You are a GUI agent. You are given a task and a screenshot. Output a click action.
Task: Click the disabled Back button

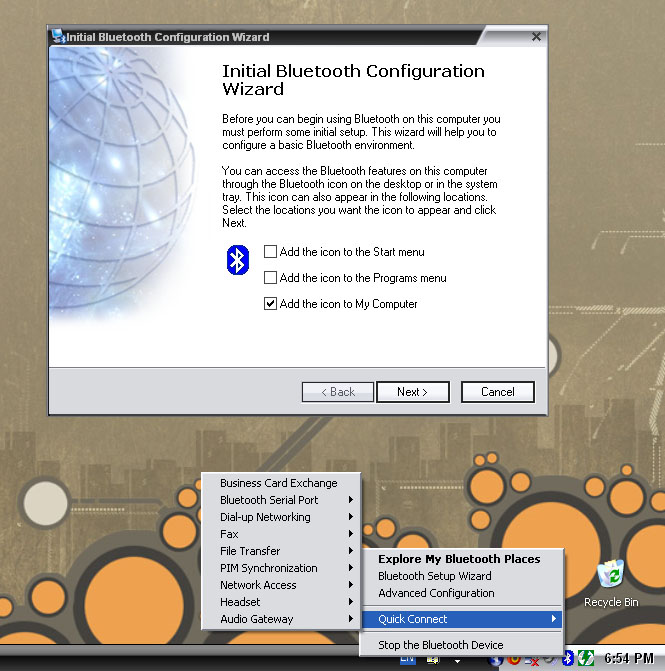click(x=338, y=392)
